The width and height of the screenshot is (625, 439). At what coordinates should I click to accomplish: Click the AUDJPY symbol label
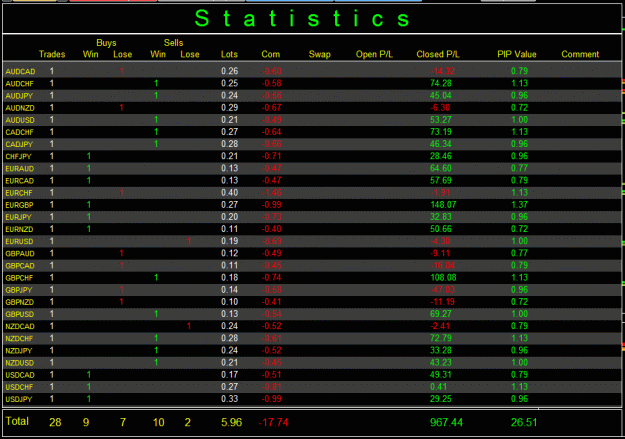19,96
